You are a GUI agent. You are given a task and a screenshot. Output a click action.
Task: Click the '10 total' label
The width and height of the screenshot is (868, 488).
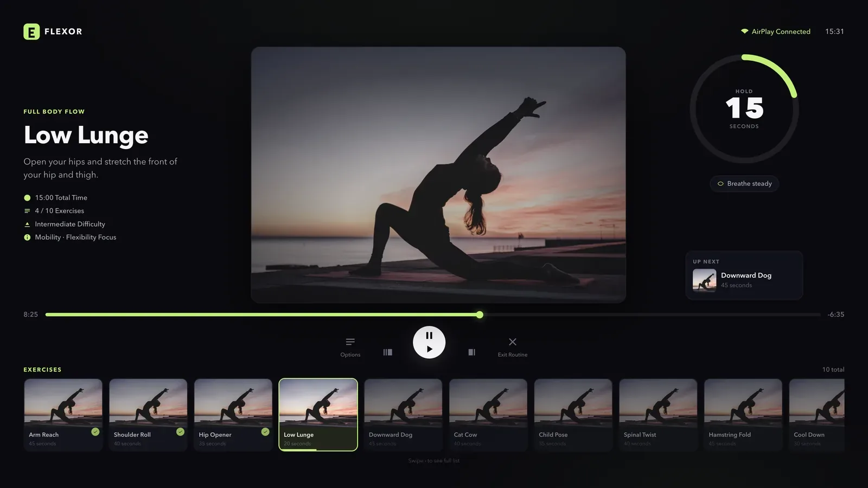point(833,370)
